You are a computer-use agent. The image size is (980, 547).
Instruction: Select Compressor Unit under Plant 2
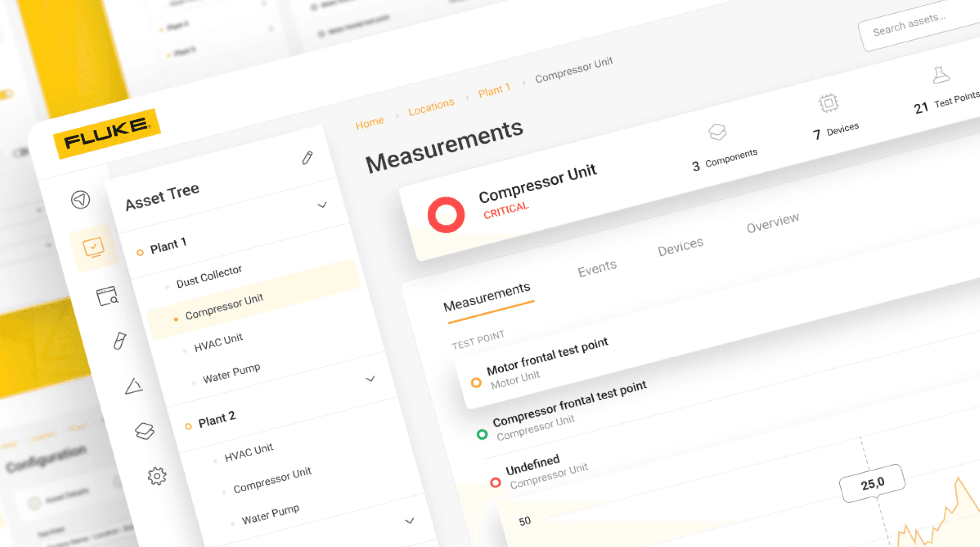tap(272, 479)
